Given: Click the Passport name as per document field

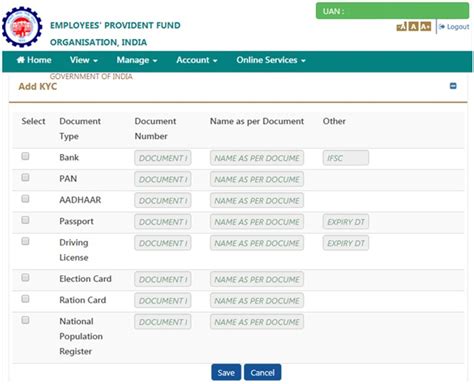Looking at the screenshot, I should point(257,222).
